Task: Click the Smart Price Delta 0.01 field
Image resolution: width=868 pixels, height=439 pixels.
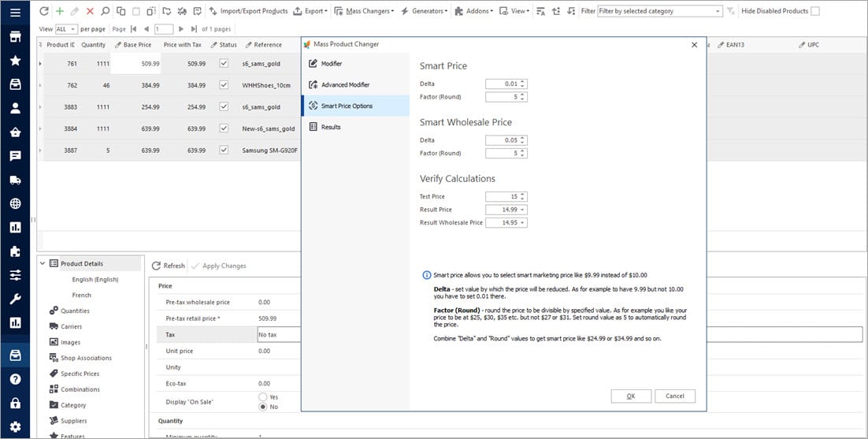Action: click(x=506, y=84)
